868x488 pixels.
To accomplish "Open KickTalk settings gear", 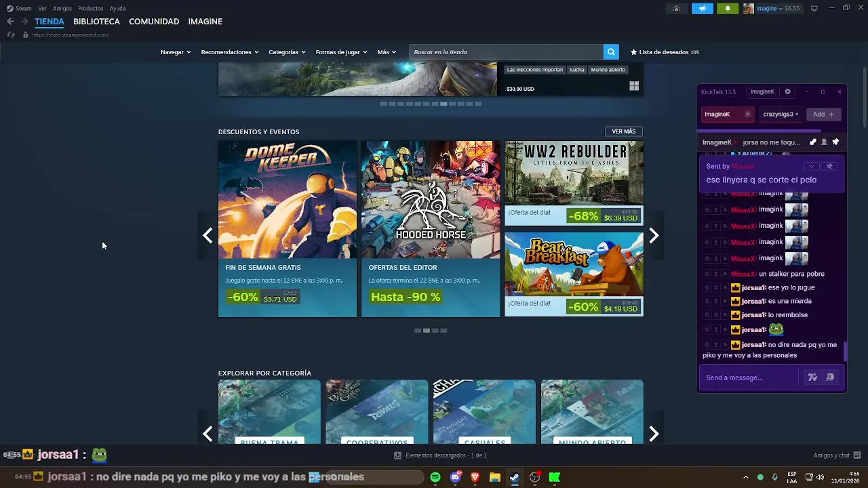I will pos(787,91).
